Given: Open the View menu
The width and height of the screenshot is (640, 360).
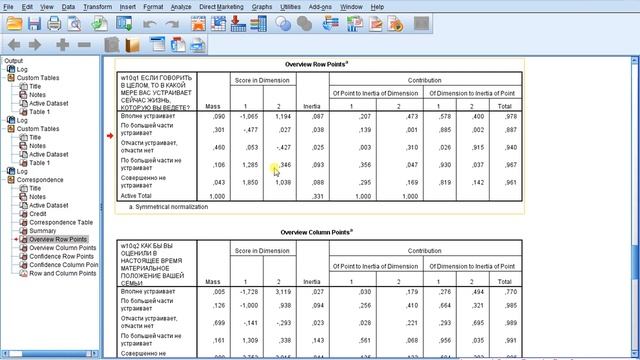Looking at the screenshot, I should 47,7.
